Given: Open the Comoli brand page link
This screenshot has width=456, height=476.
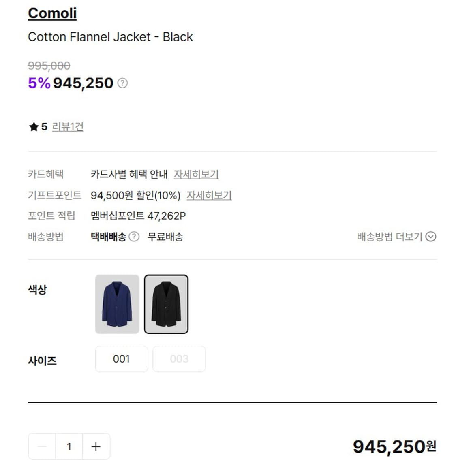Looking at the screenshot, I should (x=52, y=13).
